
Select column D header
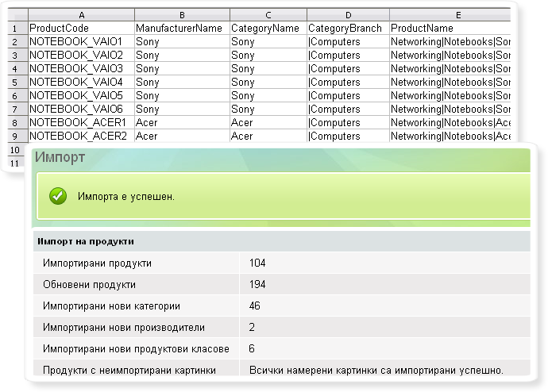[x=347, y=14]
